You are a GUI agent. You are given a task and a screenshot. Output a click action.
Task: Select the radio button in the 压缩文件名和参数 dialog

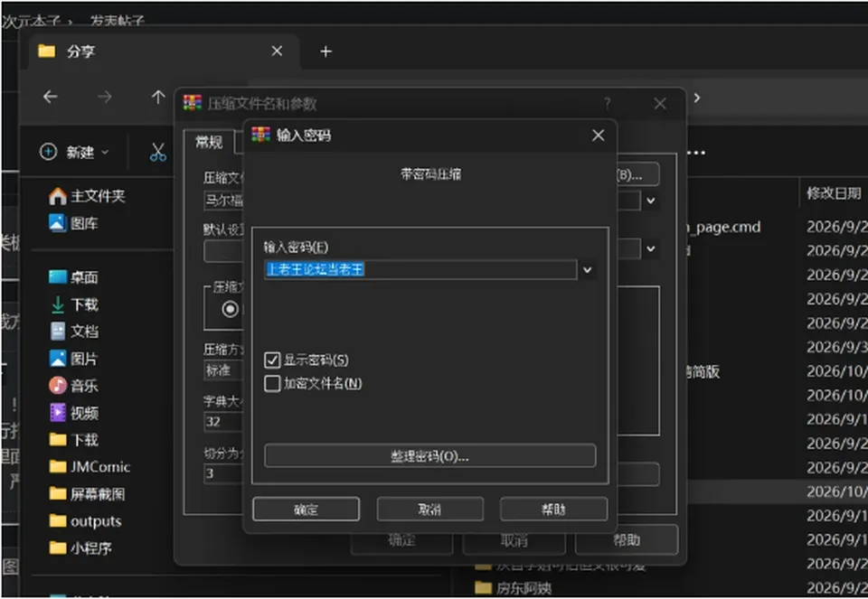coord(231,309)
